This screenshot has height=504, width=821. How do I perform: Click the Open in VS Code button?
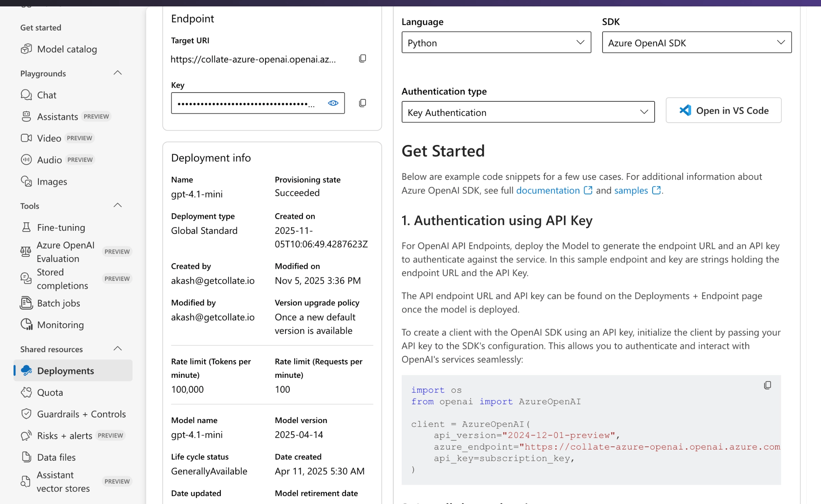(724, 110)
